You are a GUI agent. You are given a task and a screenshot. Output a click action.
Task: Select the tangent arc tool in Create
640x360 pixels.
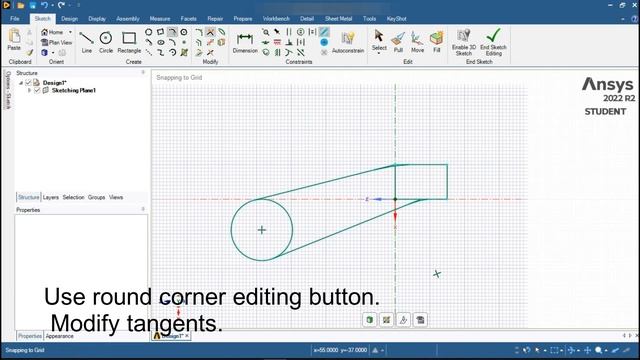coord(172,32)
